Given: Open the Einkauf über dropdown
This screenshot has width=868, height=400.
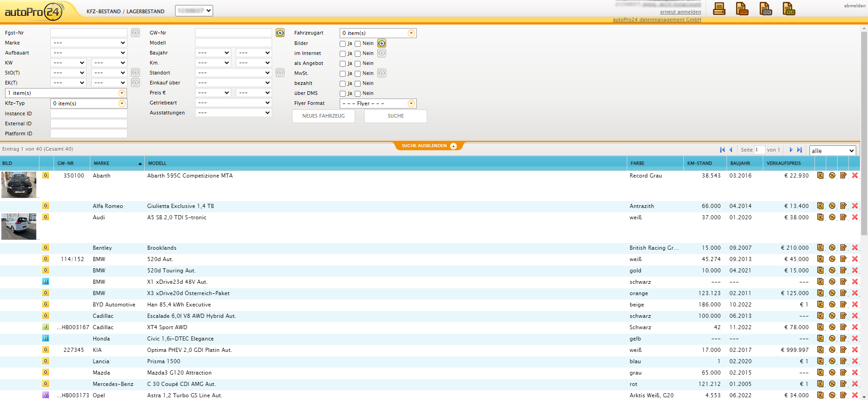Looking at the screenshot, I should [x=234, y=83].
